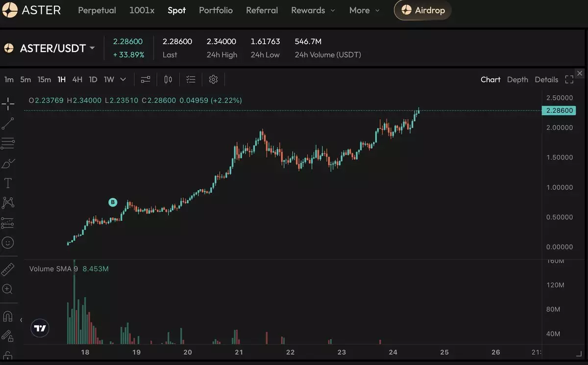Viewport: 588px width, 365px height.
Task: Select the Text annotation tool
Action: click(8, 183)
